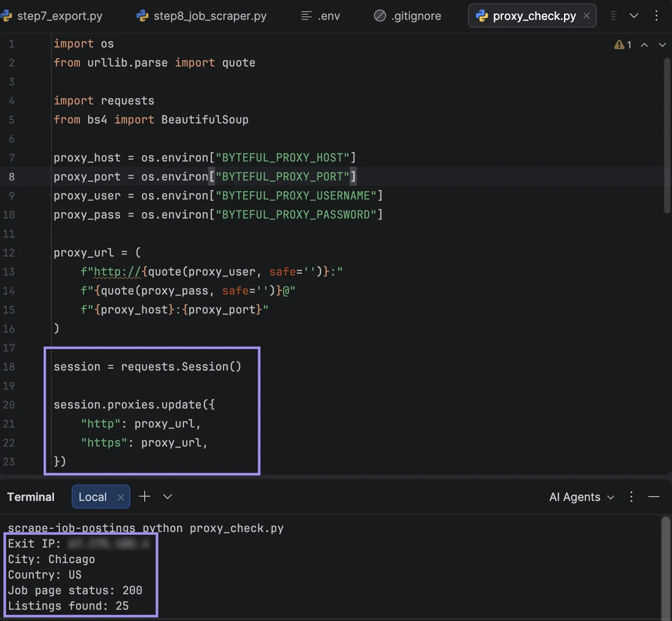Open editor tab options menu
This screenshot has width=672, height=621.
[x=656, y=16]
